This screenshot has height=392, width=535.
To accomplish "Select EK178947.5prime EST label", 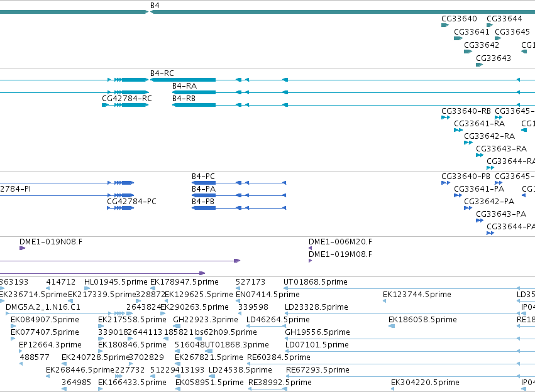I will 184,282.
